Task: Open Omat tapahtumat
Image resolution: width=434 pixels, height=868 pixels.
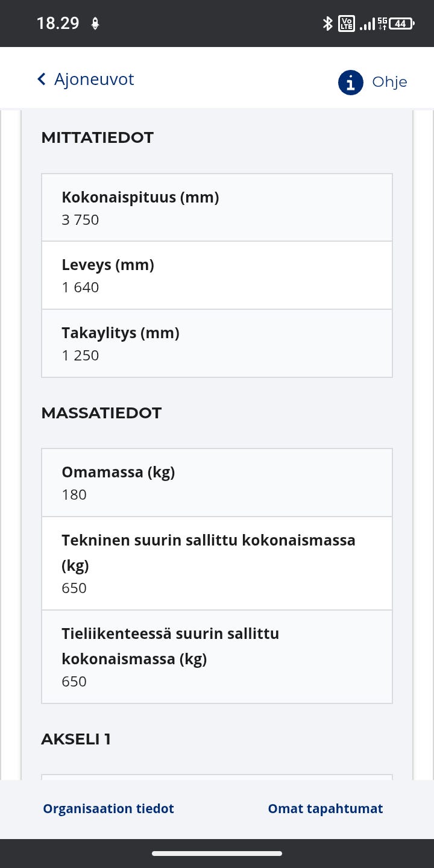Action: pyautogui.click(x=325, y=808)
